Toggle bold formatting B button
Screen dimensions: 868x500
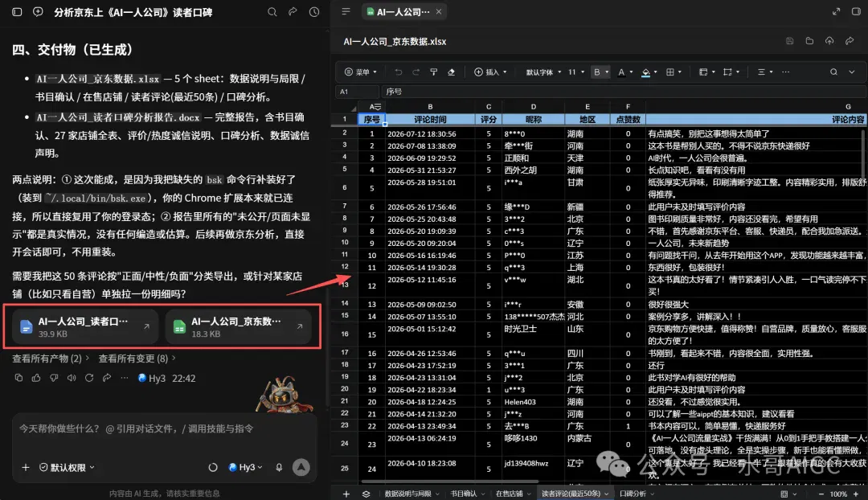pyautogui.click(x=596, y=72)
